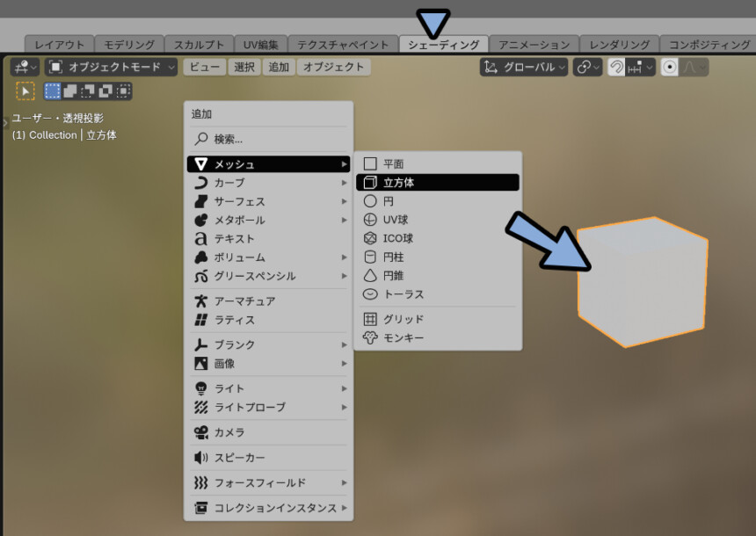Expand the ブランク empty submenu
The image size is (756, 536).
tap(268, 344)
